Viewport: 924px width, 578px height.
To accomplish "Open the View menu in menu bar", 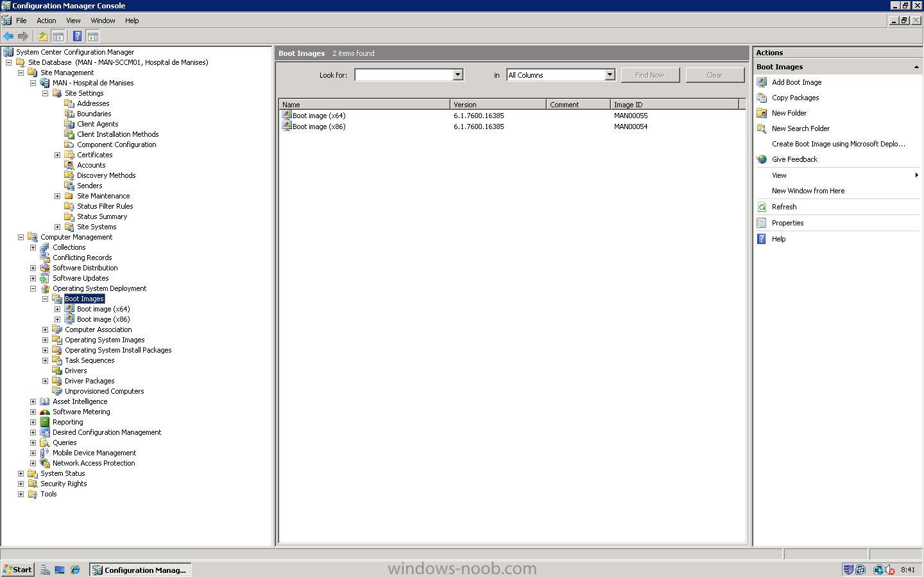I will 73,21.
